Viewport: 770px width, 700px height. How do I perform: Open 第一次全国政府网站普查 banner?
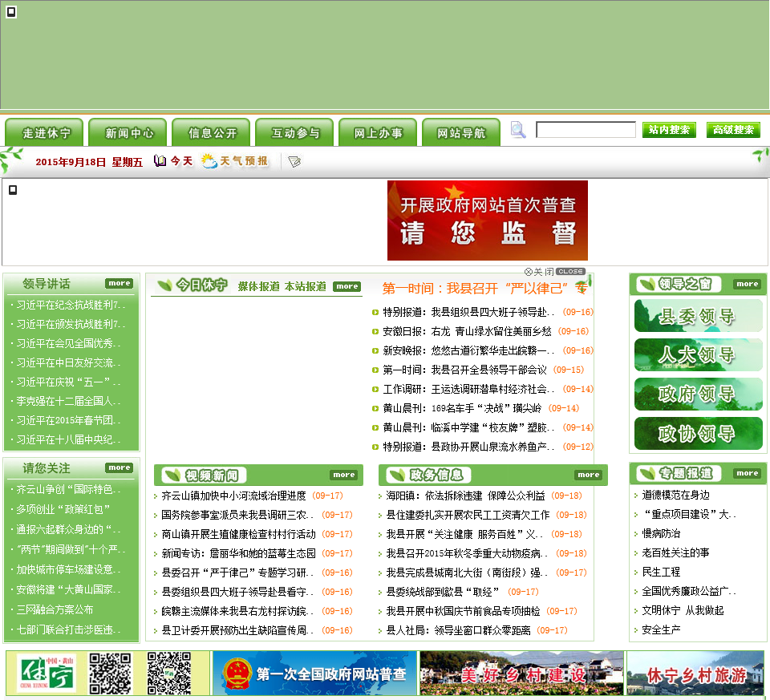point(314,673)
